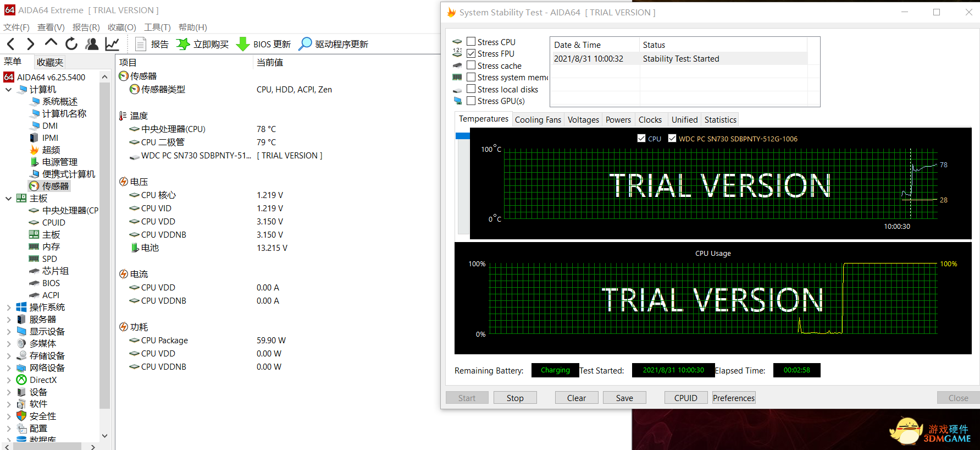Click the 项目 column header
980x450 pixels.
point(128,63)
